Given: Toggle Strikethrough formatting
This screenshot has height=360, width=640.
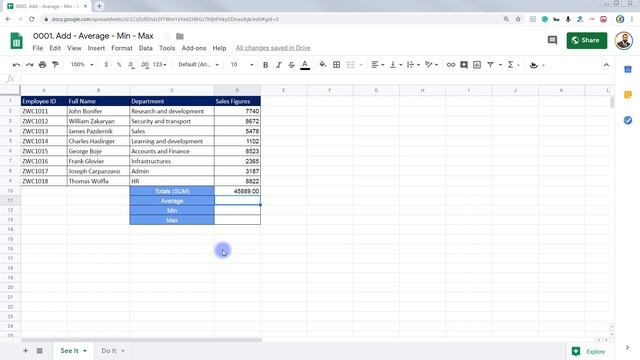Looking at the screenshot, I should pos(291,64).
